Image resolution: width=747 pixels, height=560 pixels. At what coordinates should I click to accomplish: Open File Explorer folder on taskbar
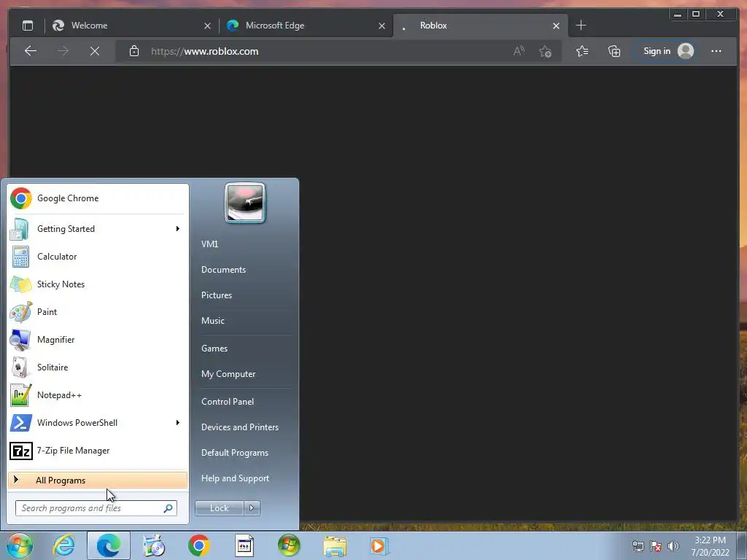point(335,545)
